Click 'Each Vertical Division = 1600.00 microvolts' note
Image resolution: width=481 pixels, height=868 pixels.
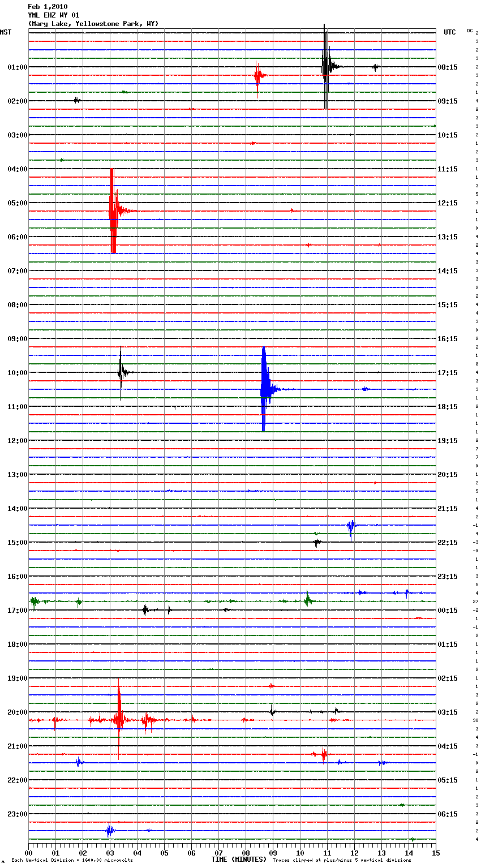[x=72, y=860]
